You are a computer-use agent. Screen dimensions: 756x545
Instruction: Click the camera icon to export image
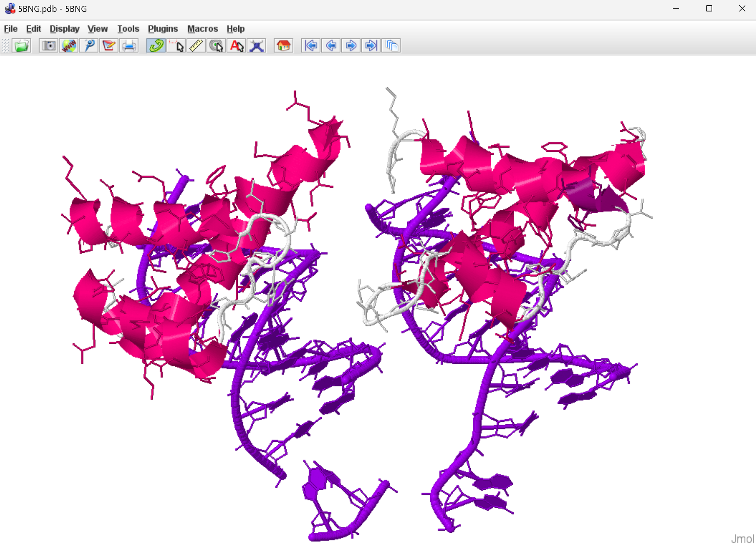click(49, 45)
